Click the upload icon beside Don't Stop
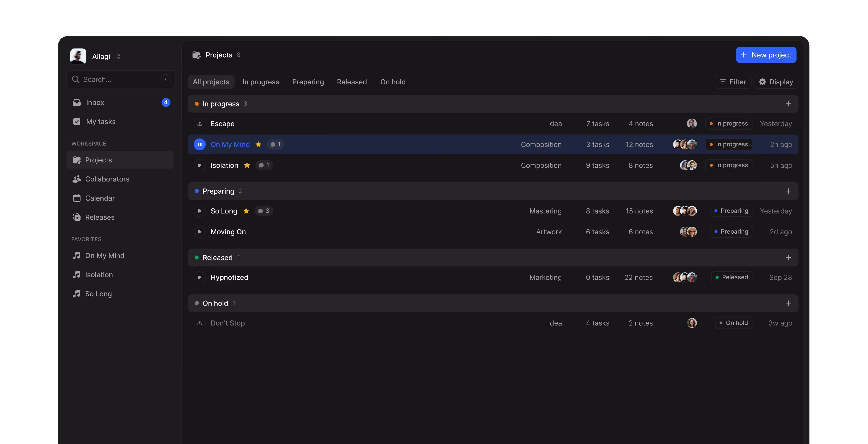Screen dimensions: 868x444 (x=199, y=323)
